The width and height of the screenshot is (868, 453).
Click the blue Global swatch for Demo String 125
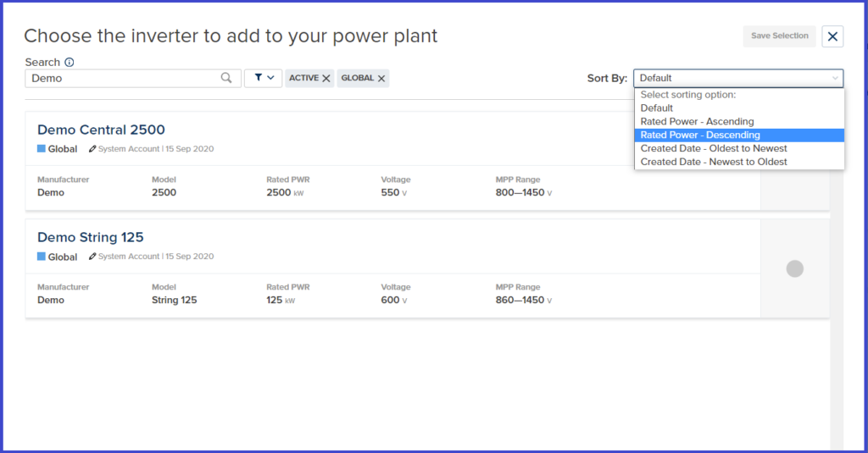point(41,257)
